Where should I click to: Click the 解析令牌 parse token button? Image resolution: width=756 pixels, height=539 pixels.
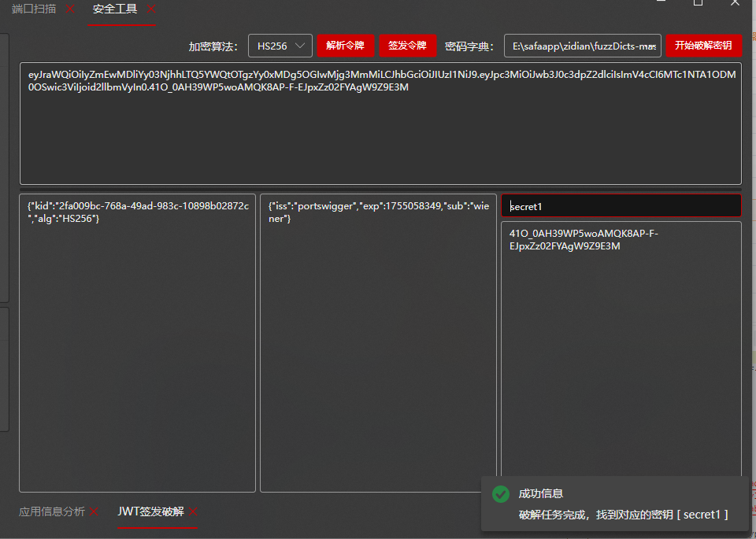346,46
